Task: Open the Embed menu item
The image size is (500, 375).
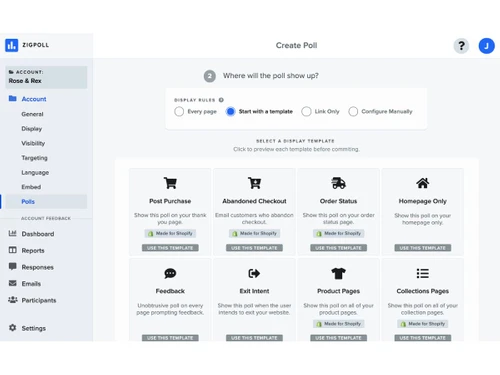Action: (31, 187)
